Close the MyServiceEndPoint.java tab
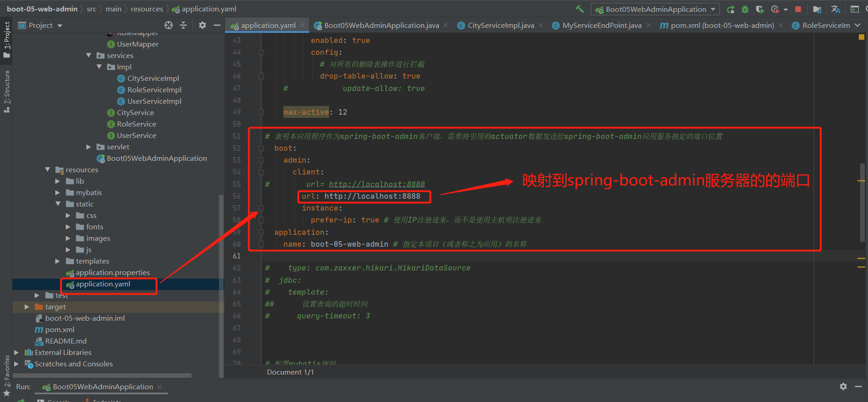Image resolution: width=868 pixels, height=402 pixels. coord(649,26)
